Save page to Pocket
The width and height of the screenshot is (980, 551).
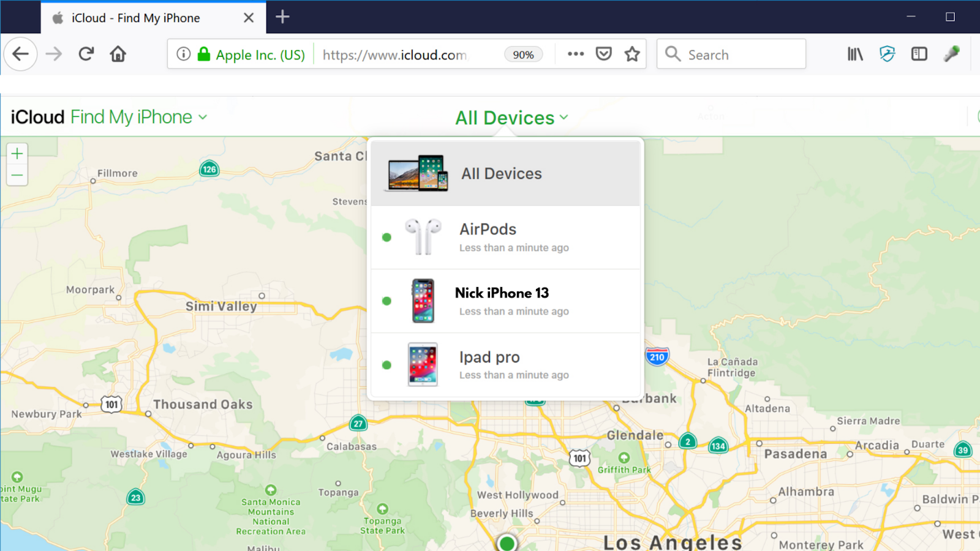click(x=604, y=54)
